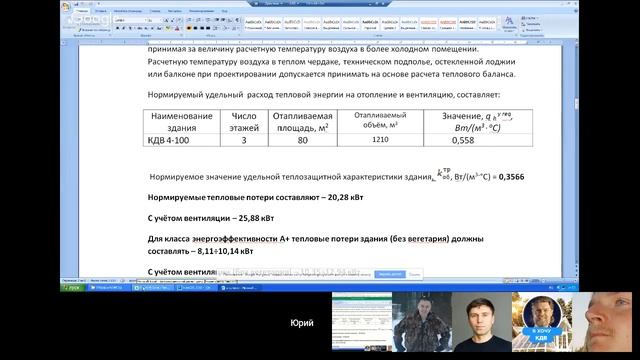Switch to the Ссылки ribbon tab
The height and width of the screenshot is (360, 640).
[x=155, y=11]
